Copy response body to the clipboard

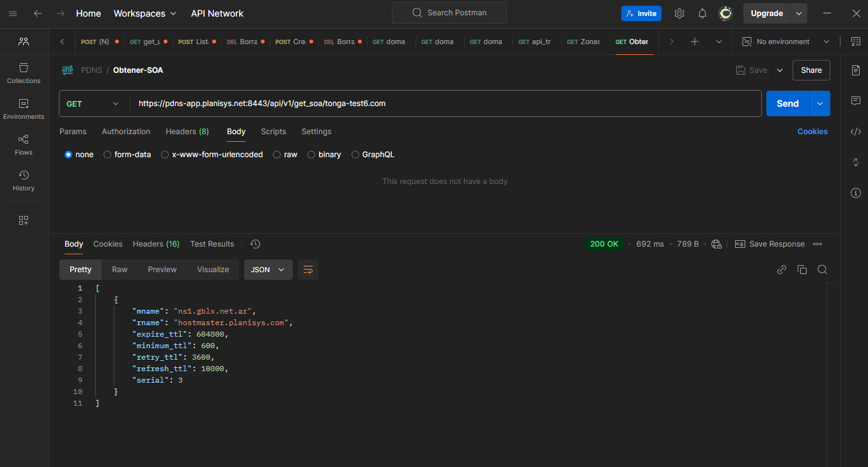pyautogui.click(x=802, y=270)
